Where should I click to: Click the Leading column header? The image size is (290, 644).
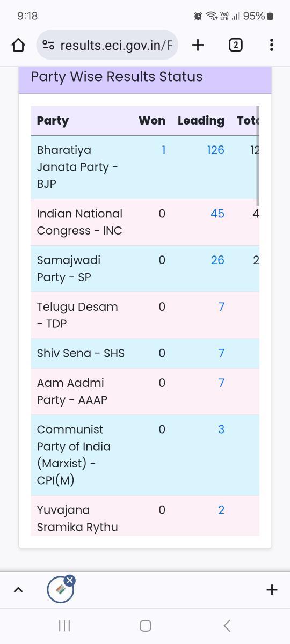201,120
